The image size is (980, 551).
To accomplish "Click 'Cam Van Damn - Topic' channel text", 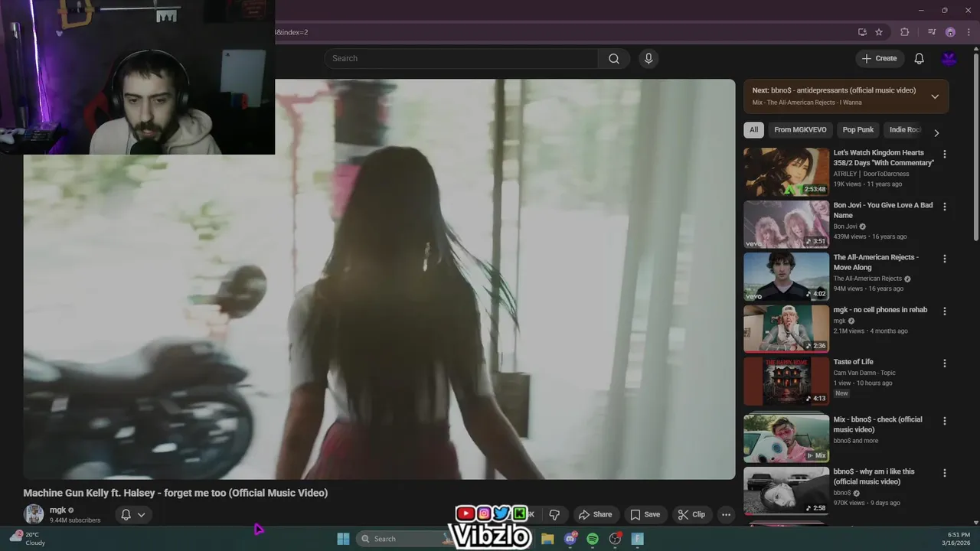I will tap(864, 373).
